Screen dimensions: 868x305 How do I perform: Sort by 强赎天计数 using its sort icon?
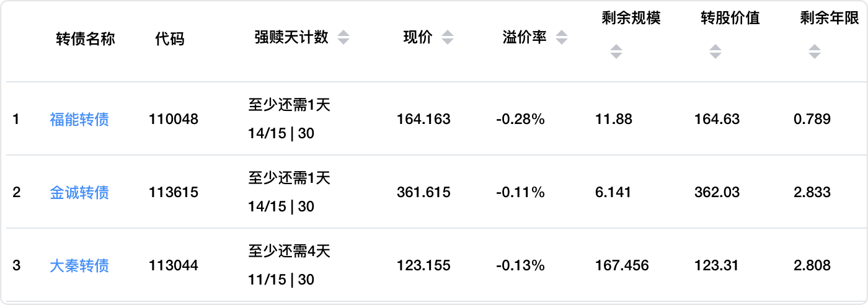pos(343,38)
